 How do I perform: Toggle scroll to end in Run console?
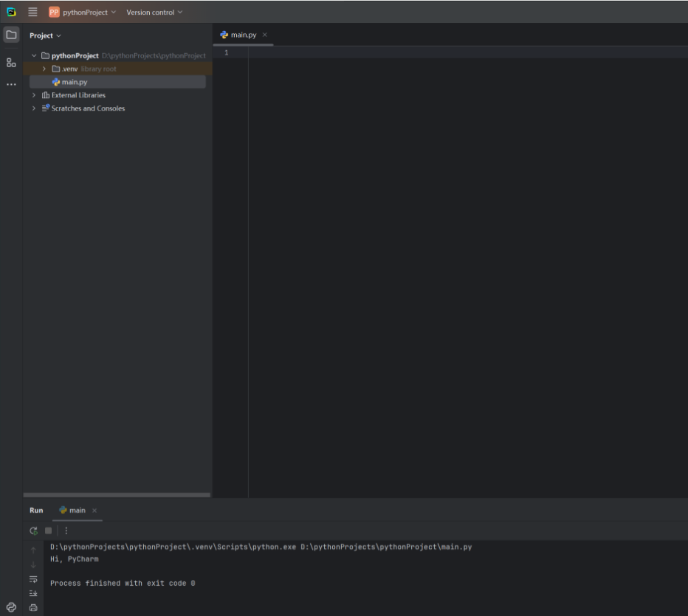tap(33, 593)
